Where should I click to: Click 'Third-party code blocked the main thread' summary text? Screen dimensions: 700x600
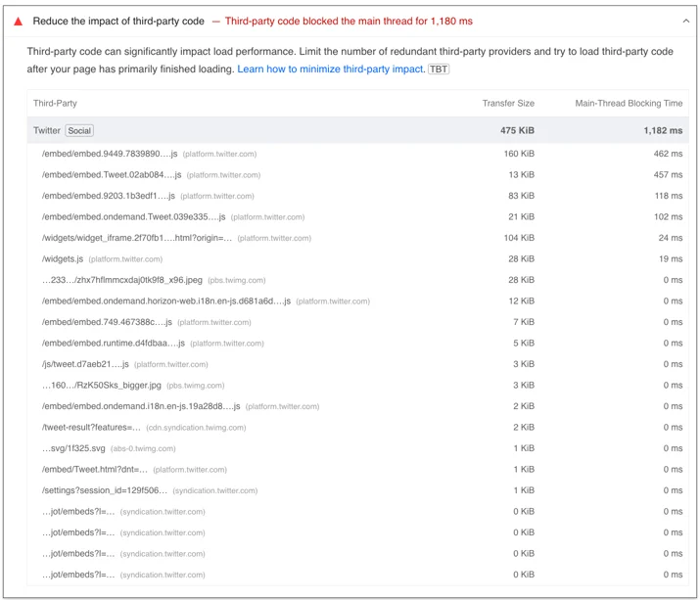tap(349, 21)
